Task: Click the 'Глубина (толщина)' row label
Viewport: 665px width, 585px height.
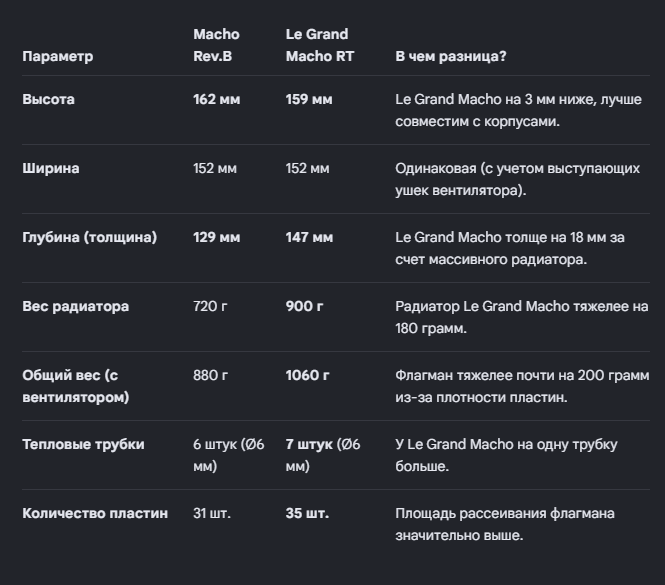Action: pyautogui.click(x=89, y=237)
